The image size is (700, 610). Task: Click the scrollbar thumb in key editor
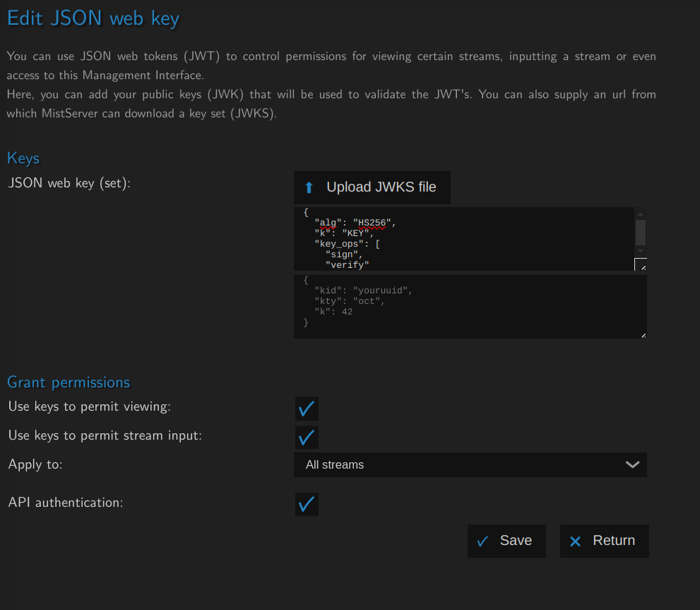[640, 232]
